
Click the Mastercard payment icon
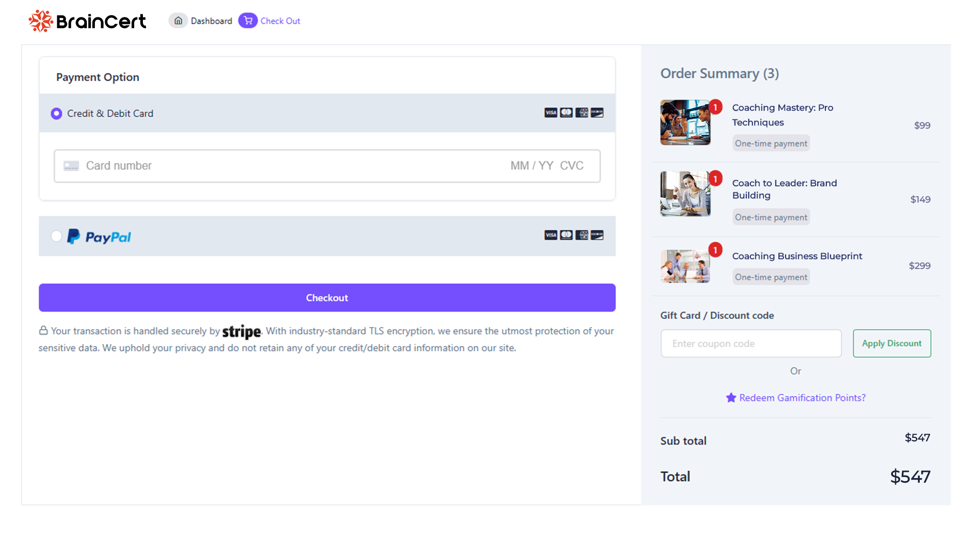click(567, 113)
